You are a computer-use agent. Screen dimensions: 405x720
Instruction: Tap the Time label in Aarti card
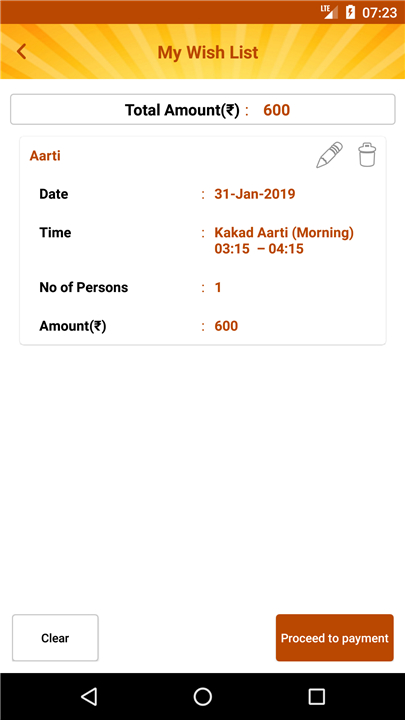coord(55,232)
